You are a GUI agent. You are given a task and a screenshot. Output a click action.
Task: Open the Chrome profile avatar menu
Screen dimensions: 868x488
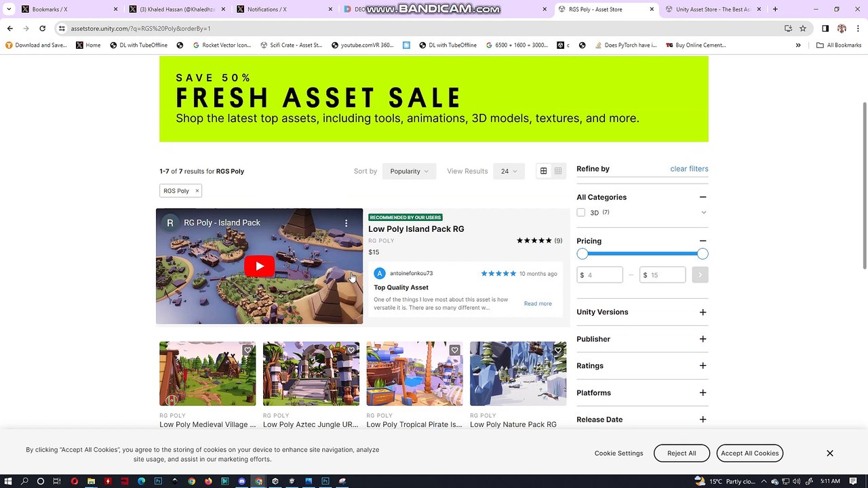coord(842,28)
